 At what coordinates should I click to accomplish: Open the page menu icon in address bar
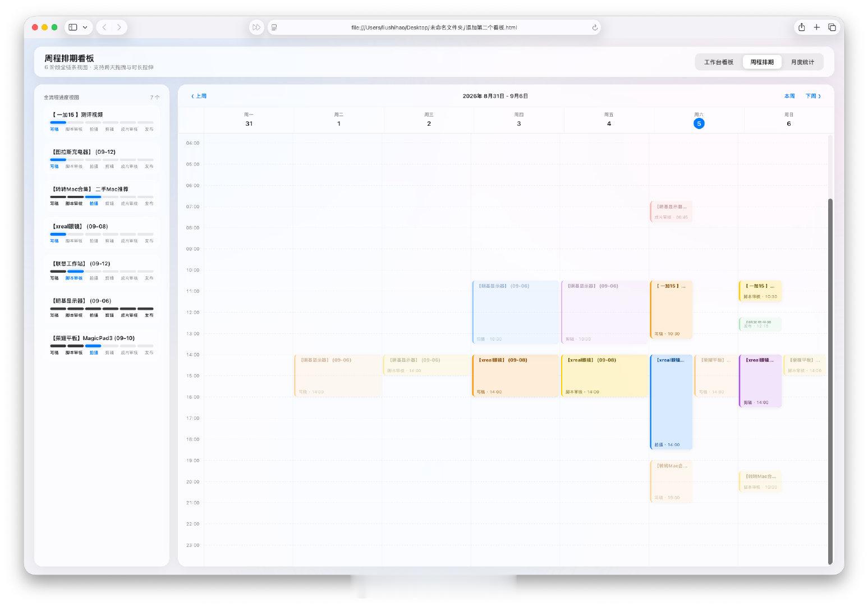(x=274, y=27)
